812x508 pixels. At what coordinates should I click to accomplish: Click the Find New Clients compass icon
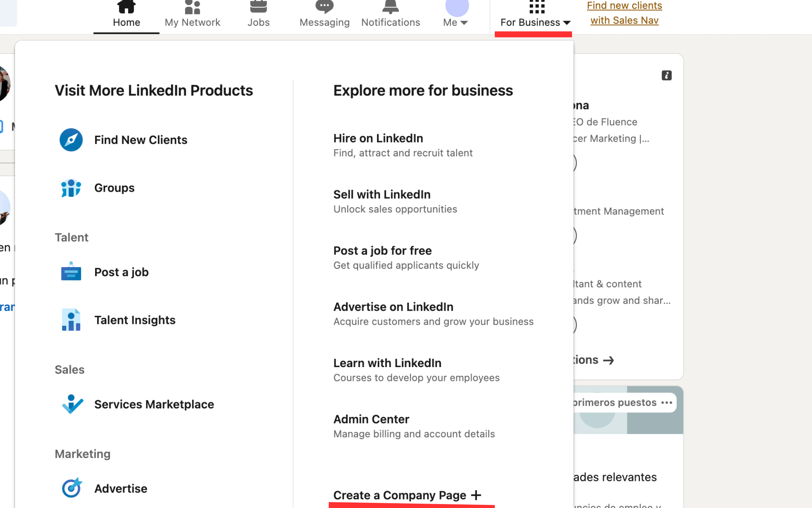(x=71, y=140)
